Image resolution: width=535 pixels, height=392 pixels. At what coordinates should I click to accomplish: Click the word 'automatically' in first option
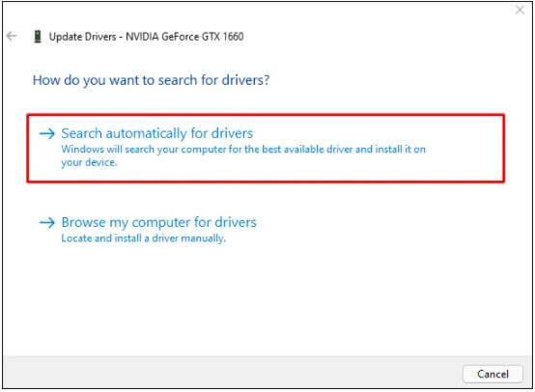146,133
